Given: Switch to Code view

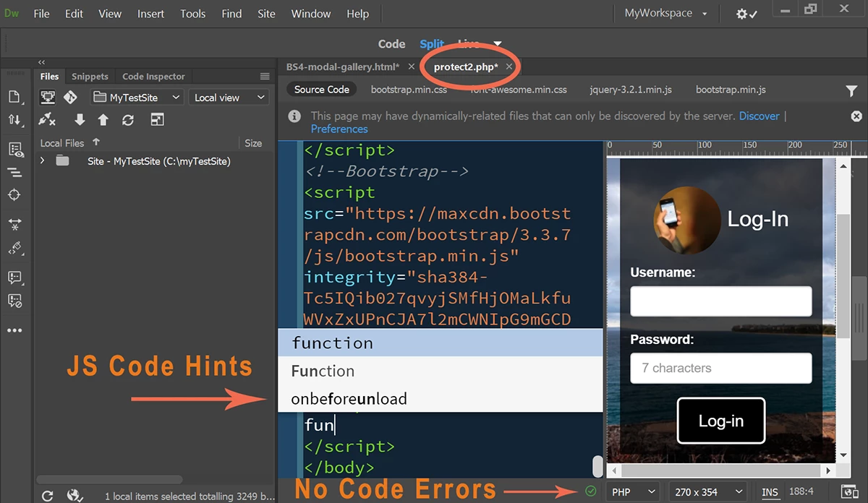Looking at the screenshot, I should pos(391,44).
